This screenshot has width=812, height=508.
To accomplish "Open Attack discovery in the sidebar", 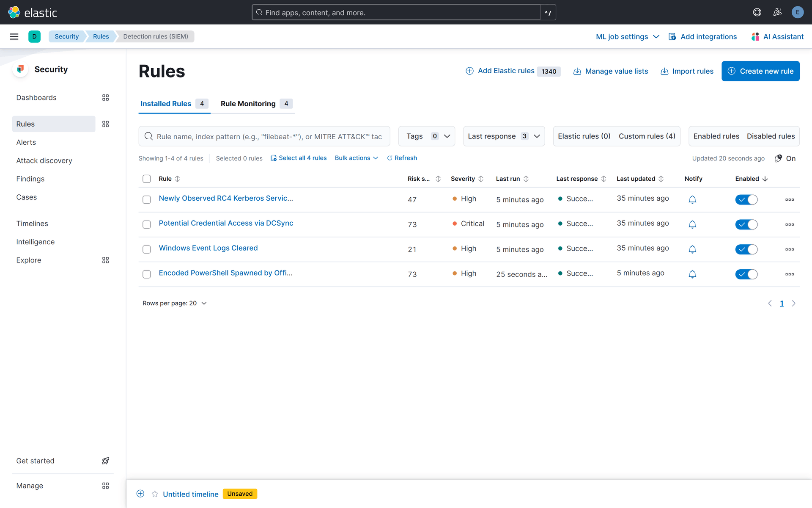I will [x=44, y=160].
